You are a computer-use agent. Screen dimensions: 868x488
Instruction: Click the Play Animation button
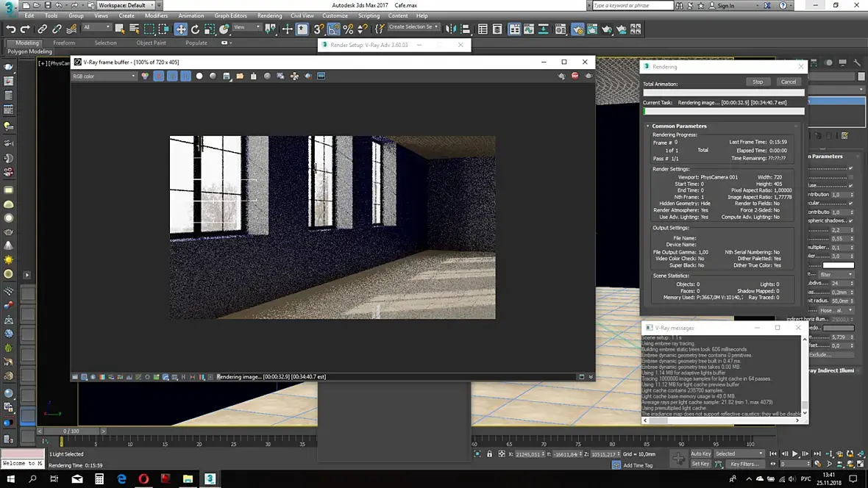[x=795, y=453]
